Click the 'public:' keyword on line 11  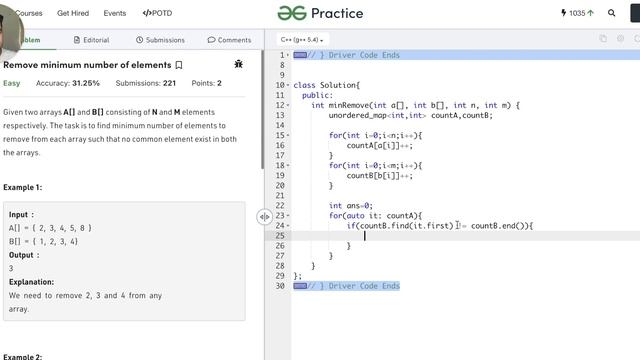pyautogui.click(x=317, y=96)
